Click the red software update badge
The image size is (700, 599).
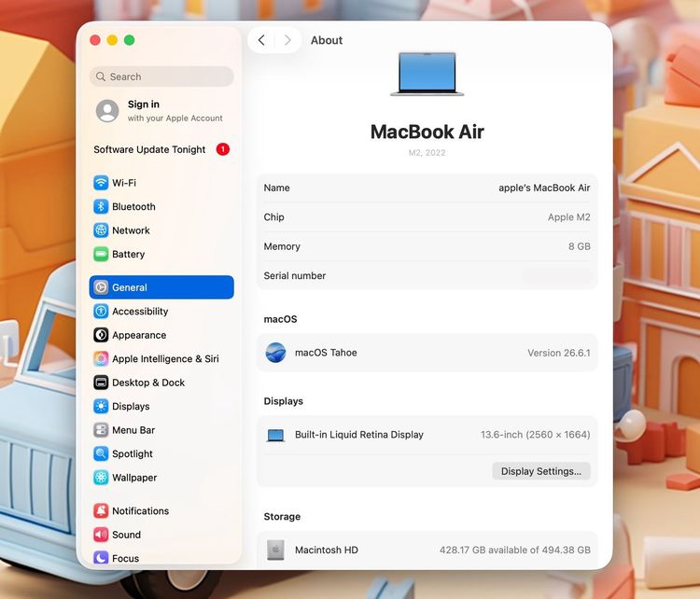(223, 149)
